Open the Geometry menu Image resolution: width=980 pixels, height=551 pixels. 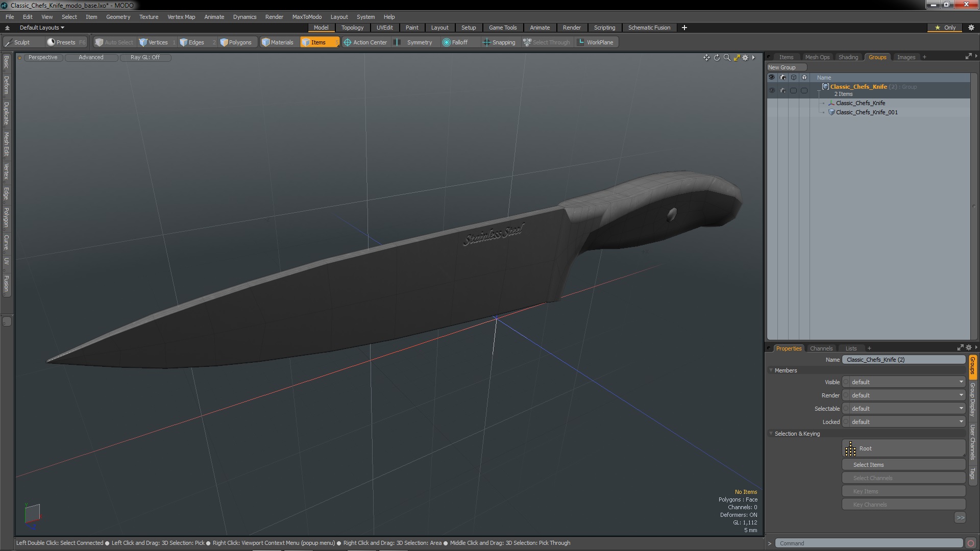(118, 17)
